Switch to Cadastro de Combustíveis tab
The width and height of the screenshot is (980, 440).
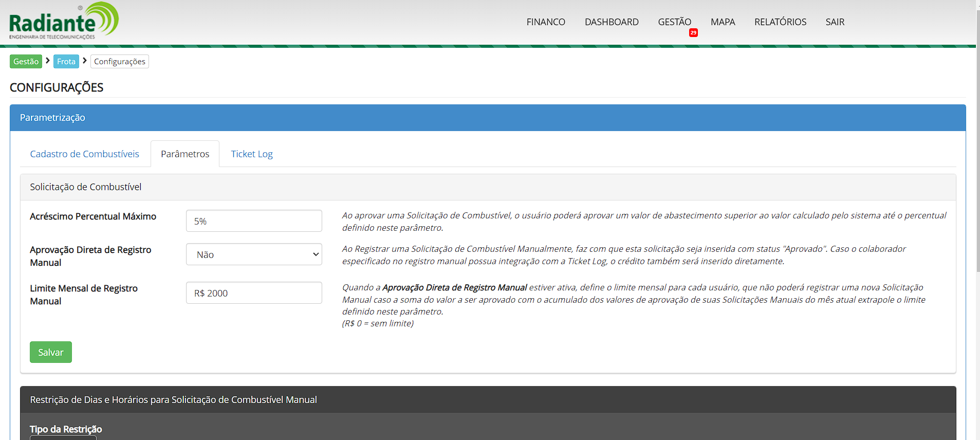point(84,154)
